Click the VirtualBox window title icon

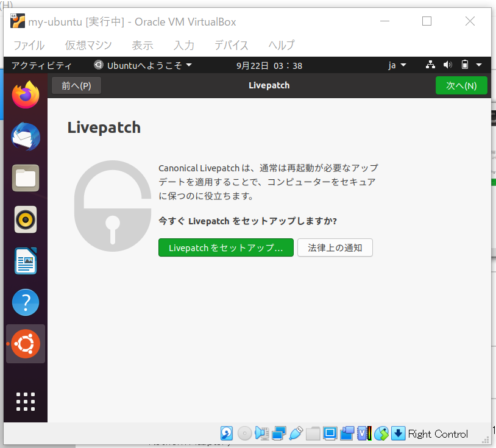tap(18, 21)
